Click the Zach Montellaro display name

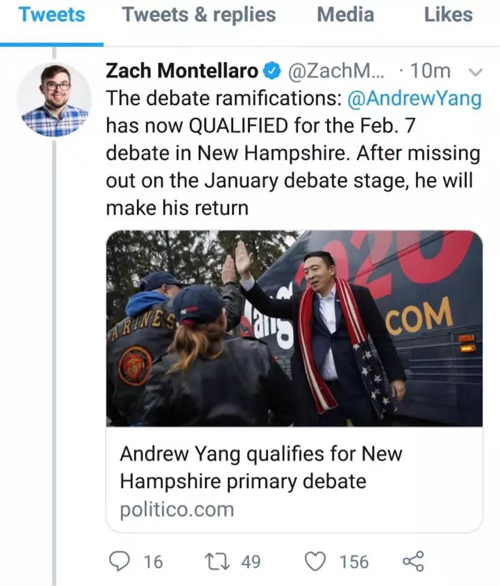click(182, 71)
